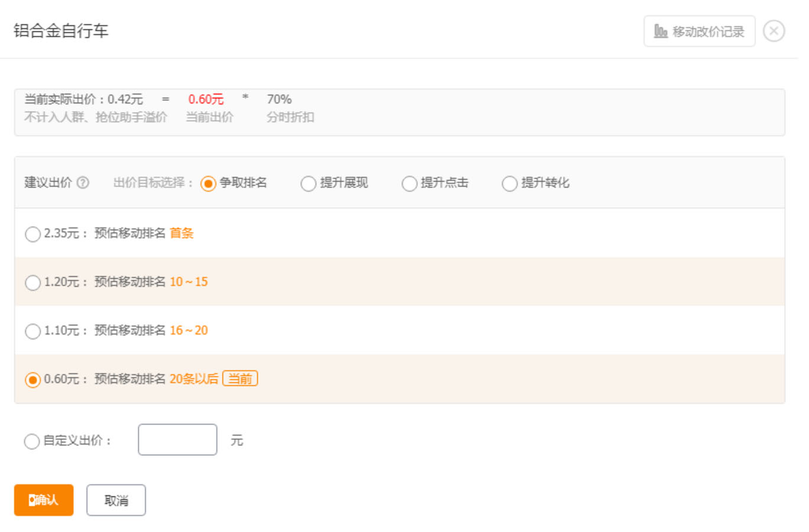Click the custom bid price input box

[x=177, y=439]
